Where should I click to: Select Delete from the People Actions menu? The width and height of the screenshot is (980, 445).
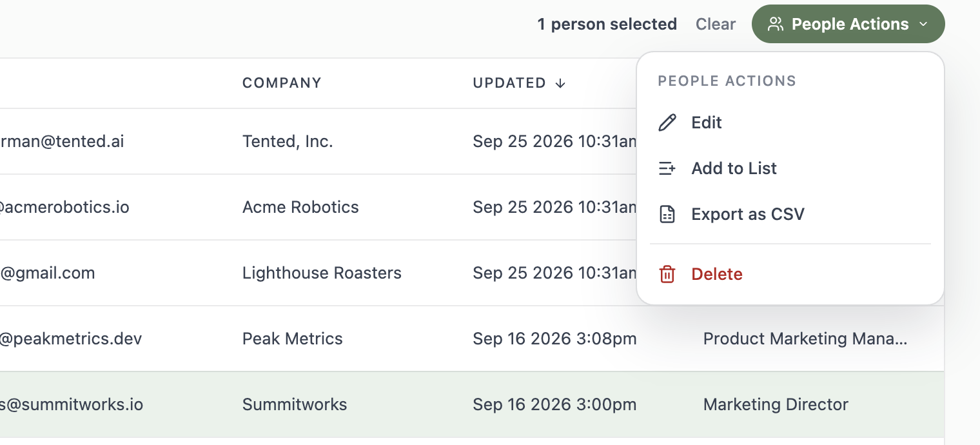click(790, 274)
